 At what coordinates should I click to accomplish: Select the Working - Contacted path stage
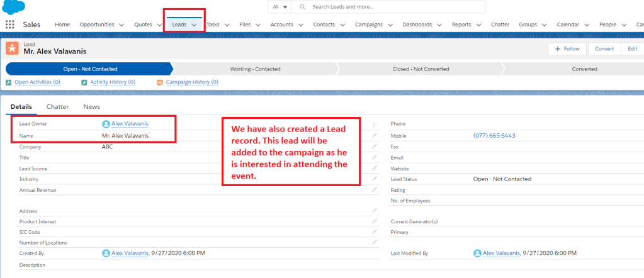(x=255, y=69)
